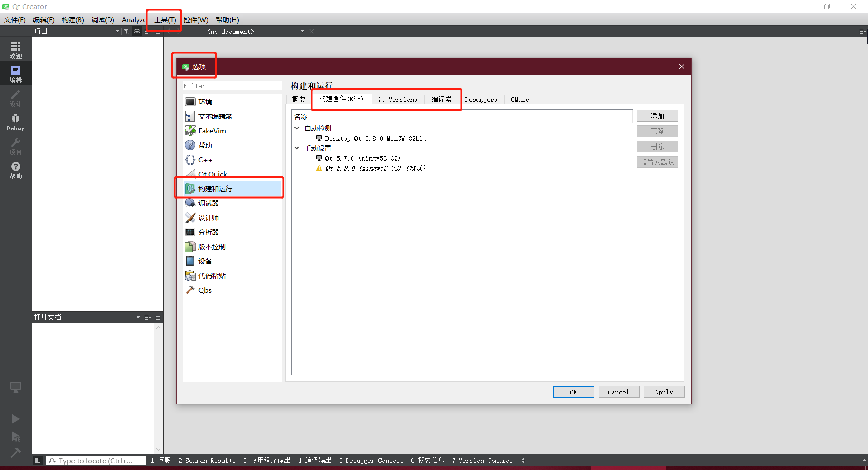The image size is (868, 470).
Task: Click the filter icon in the 项目 pane
Action: pyautogui.click(x=127, y=31)
